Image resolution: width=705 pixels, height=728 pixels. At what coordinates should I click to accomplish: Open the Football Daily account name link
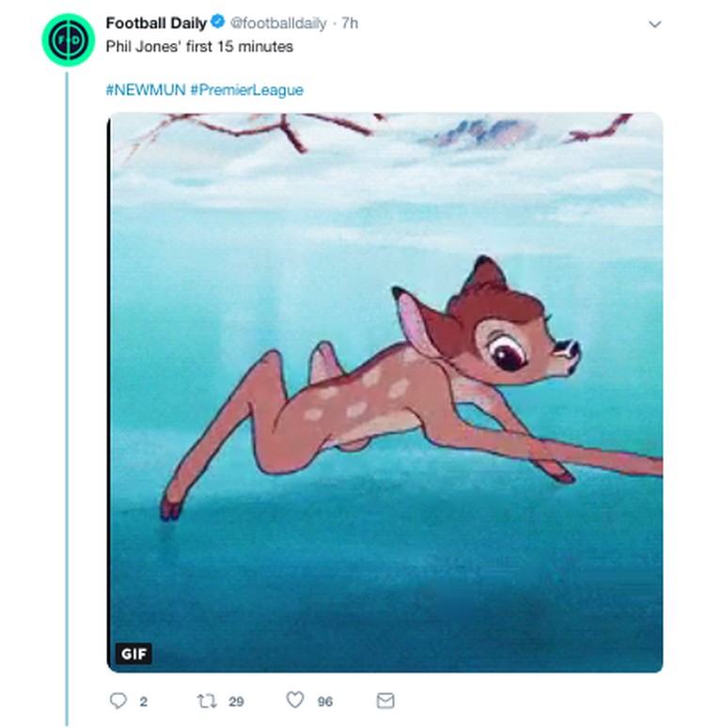click(x=156, y=23)
